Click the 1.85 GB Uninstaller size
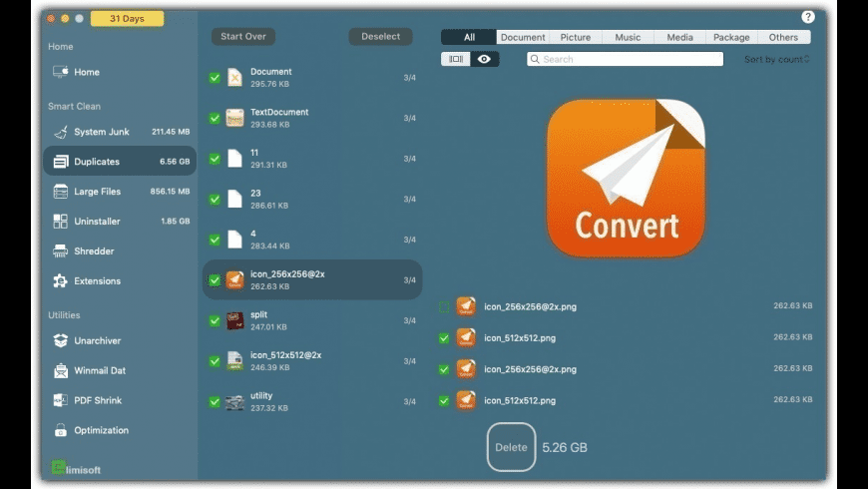Viewport: 868px width, 489px height. (x=175, y=221)
